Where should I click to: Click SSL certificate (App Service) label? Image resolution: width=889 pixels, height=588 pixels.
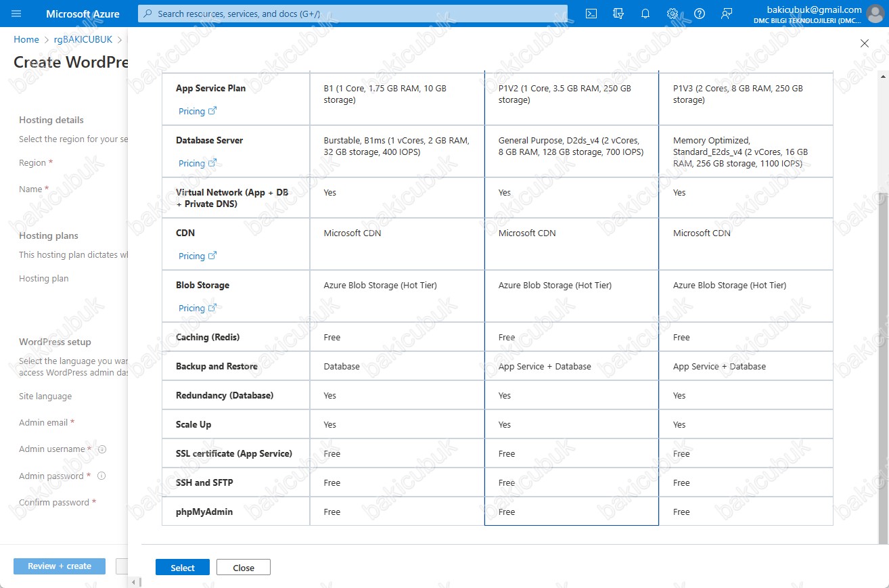[234, 453]
